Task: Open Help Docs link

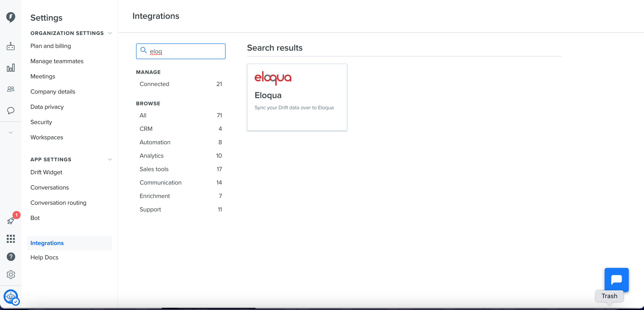Action: [44, 257]
